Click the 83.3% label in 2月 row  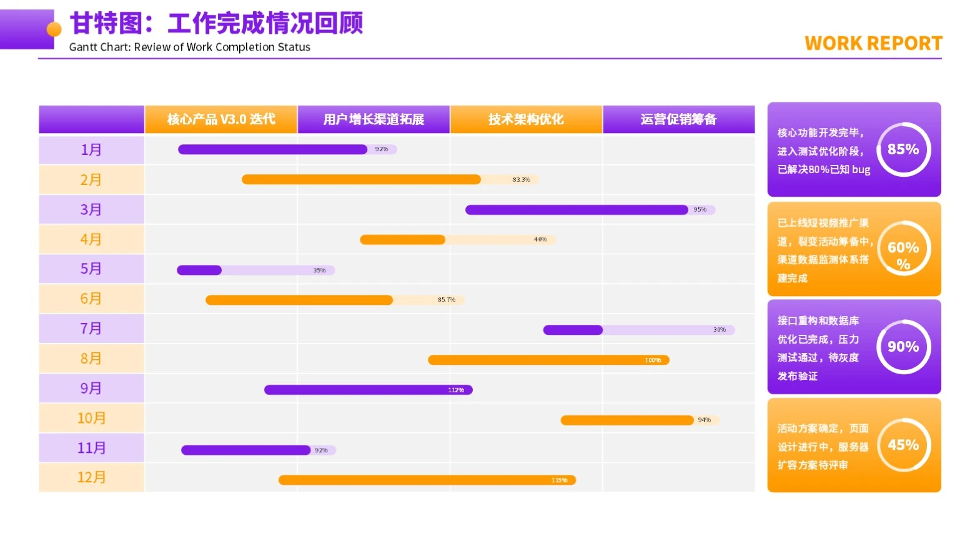click(x=521, y=180)
